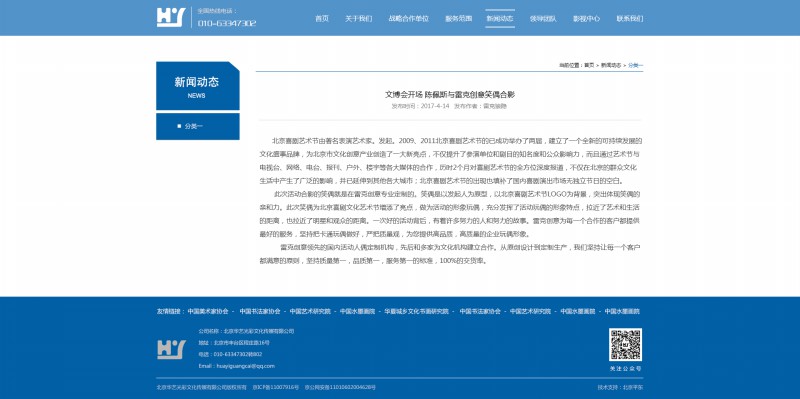Screen dimensions: 800x399
Task: Click the footer phone number 010-63347302转802
Action: pos(238,354)
